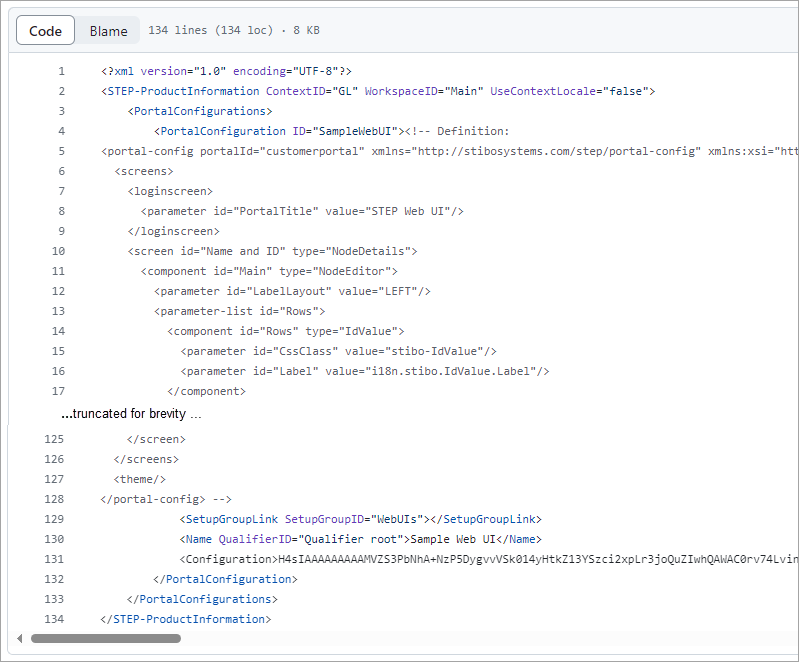Open the Blame view tab
799x662 pixels.
[x=108, y=31]
